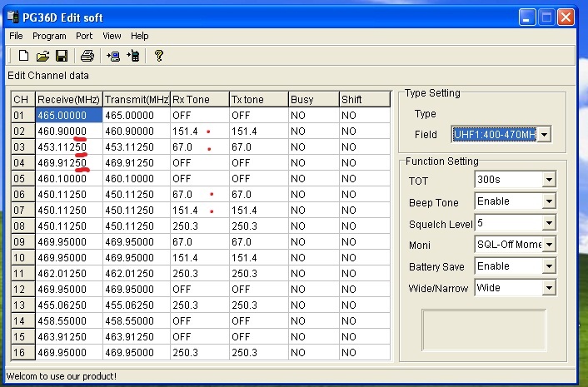The width and height of the screenshot is (588, 387).
Task: Click the Rx Tone column header
Action: 200,100
